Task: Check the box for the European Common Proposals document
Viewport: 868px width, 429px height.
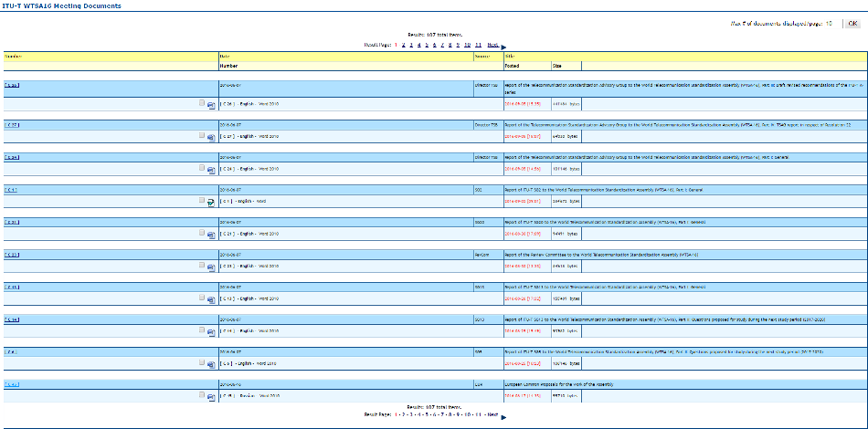Action: tap(202, 394)
